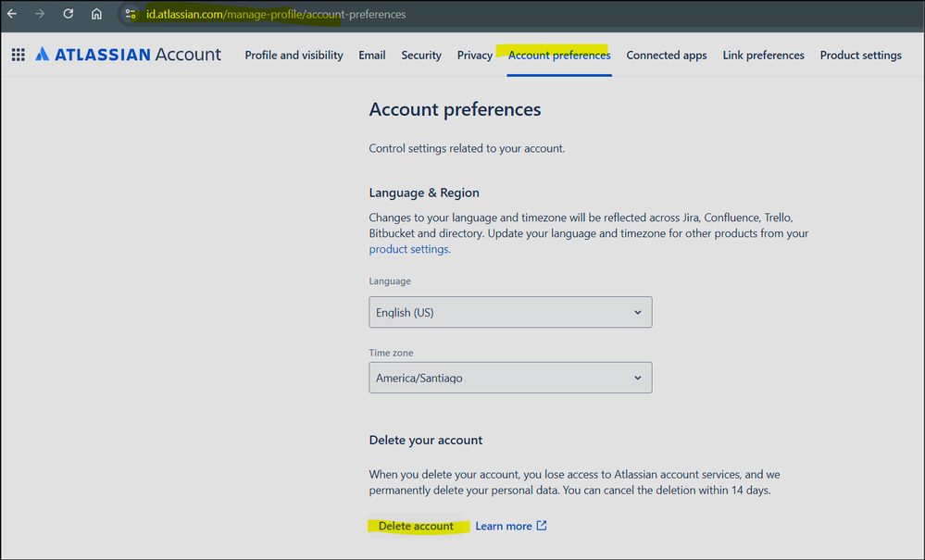925x560 pixels.
Task: Open the Language dropdown
Action: (510, 312)
